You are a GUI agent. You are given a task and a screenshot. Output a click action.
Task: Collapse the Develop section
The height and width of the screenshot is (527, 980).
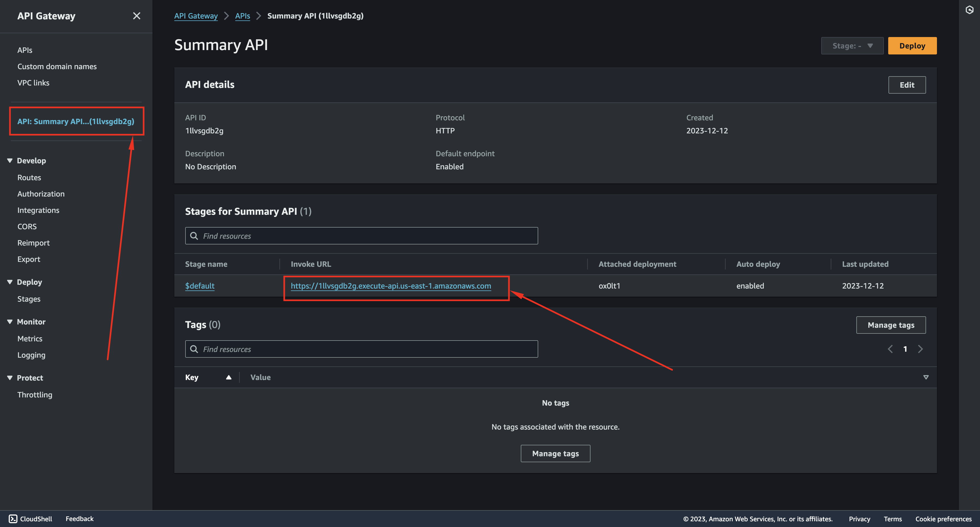tap(10, 160)
